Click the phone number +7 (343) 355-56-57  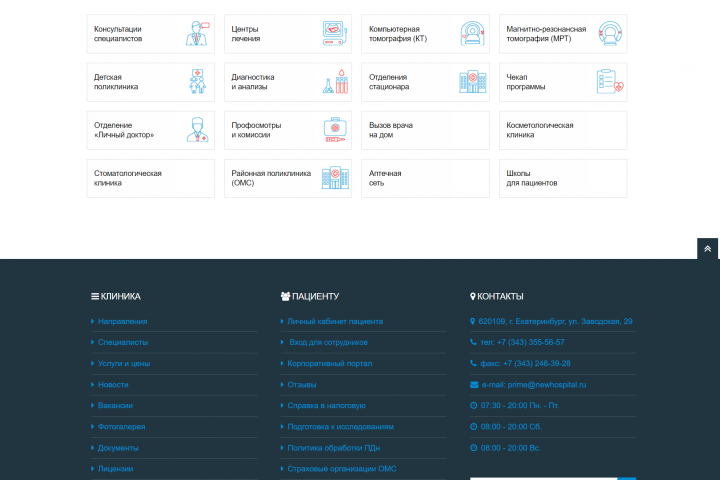tap(530, 342)
